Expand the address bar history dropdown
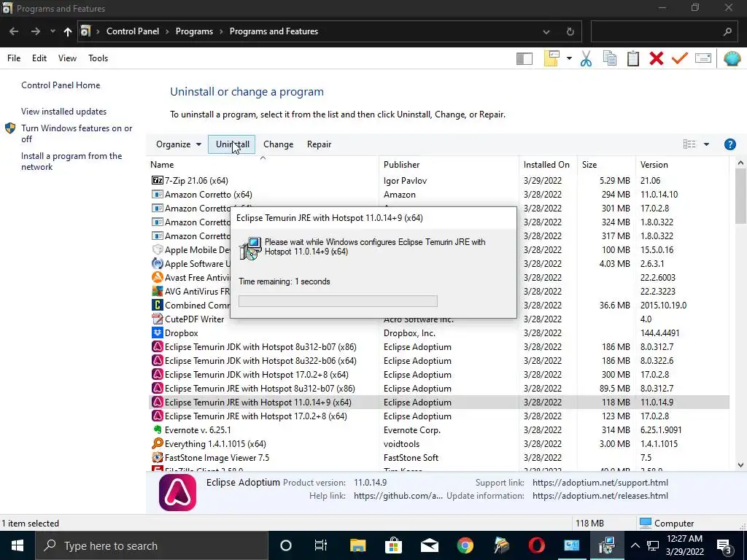This screenshot has width=747, height=560. tap(546, 32)
